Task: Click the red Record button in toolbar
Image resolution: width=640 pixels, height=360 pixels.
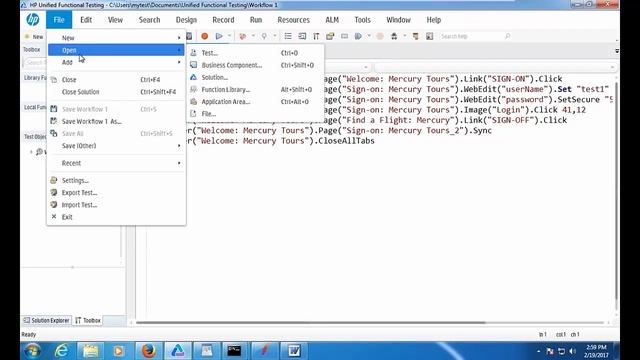Action: pos(204,36)
